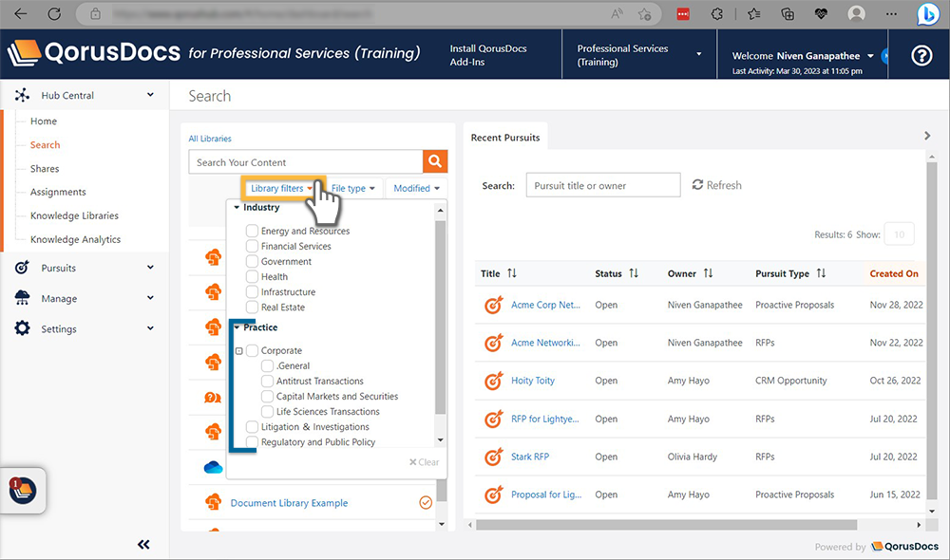
Task: Enable the Government industry filter checkbox
Action: pos(252,261)
